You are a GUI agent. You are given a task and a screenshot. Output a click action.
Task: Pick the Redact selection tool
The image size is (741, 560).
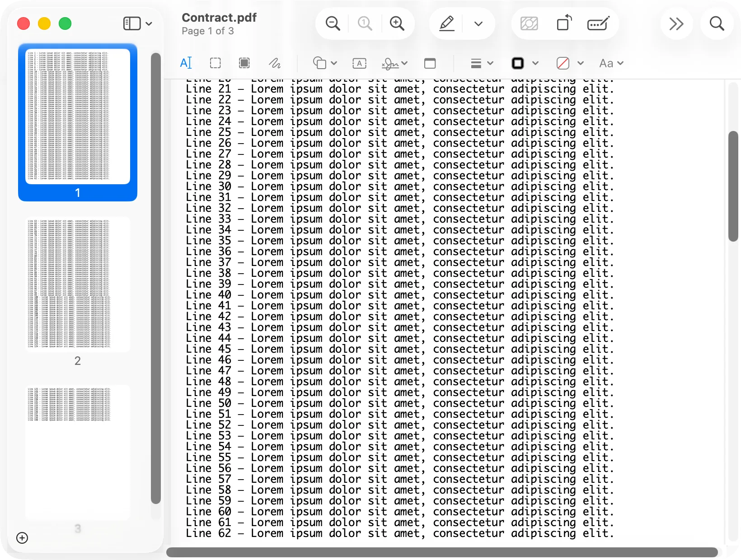click(x=244, y=63)
